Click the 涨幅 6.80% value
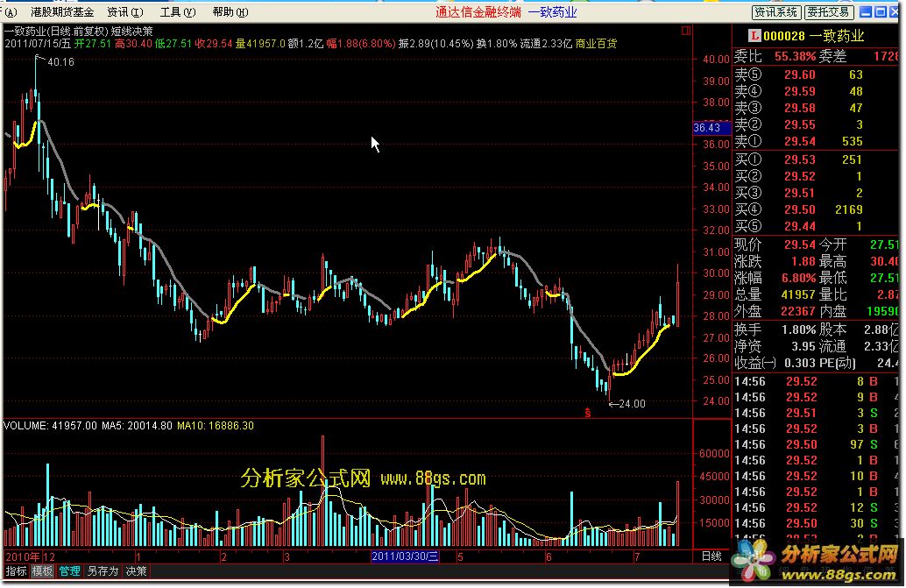 coord(799,279)
